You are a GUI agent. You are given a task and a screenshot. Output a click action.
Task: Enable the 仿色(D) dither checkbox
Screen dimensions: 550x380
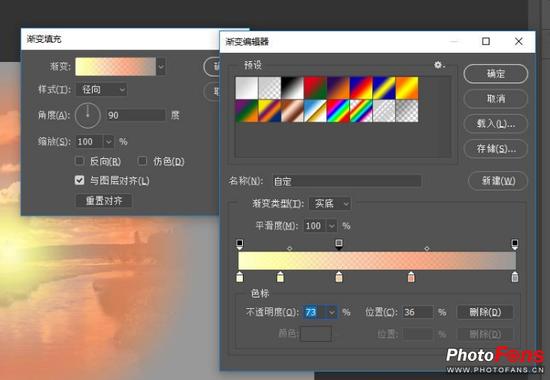click(142, 161)
